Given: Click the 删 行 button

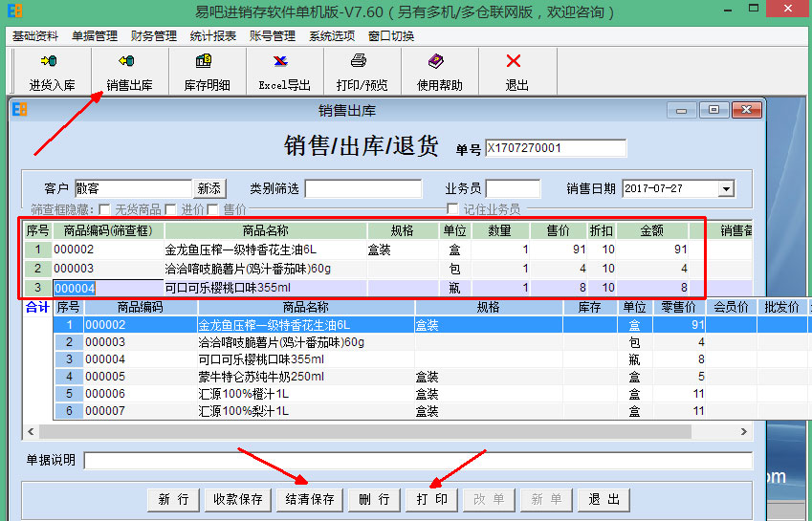Looking at the screenshot, I should [x=374, y=499].
